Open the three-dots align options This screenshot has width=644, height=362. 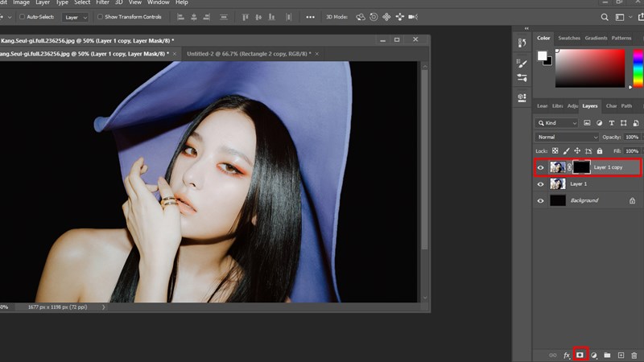click(x=310, y=17)
